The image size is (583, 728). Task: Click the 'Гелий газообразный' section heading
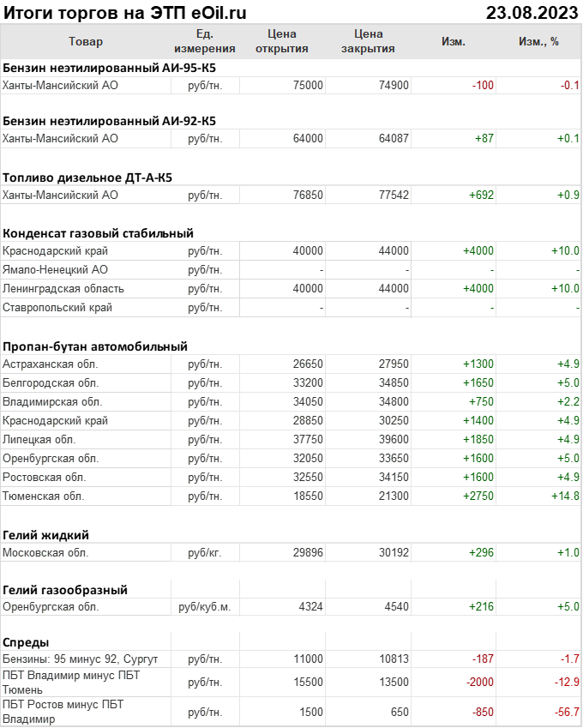(x=65, y=590)
